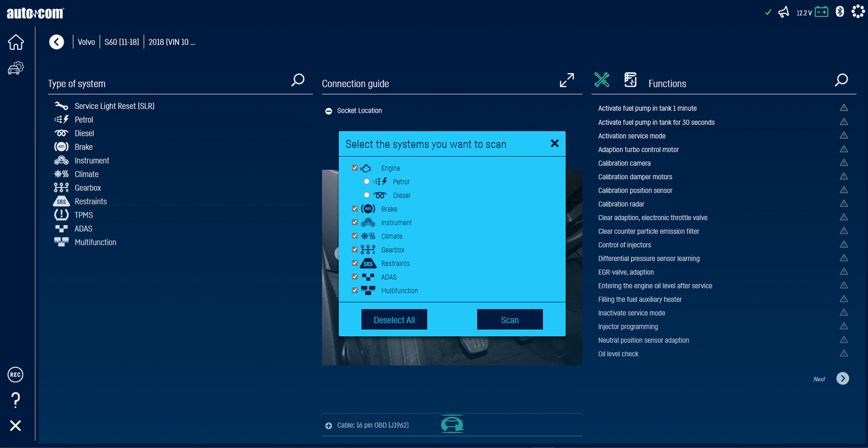Choose the Petrol engine radio option
The height and width of the screenshot is (448, 868).
[366, 182]
